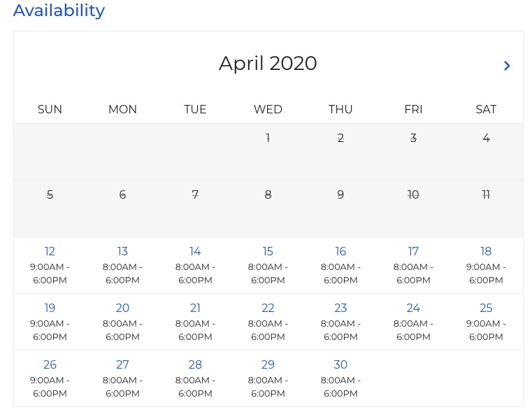The height and width of the screenshot is (412, 532).
Task: Select April 22 date
Action: (268, 308)
